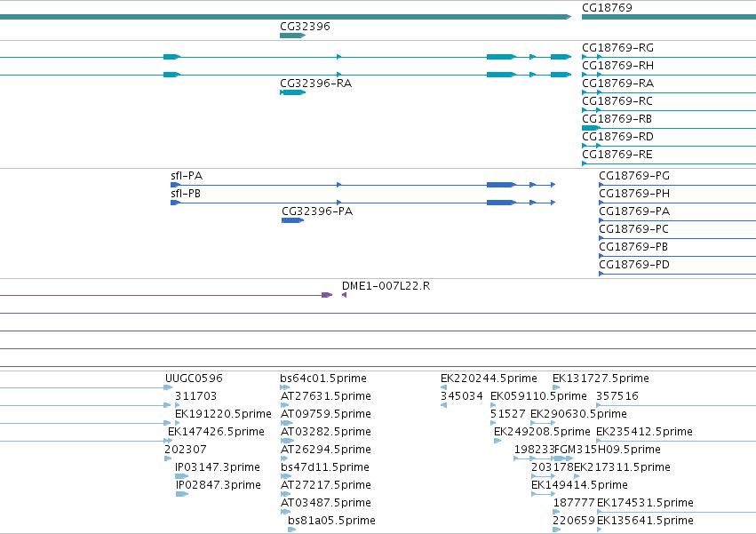Click the 202307 feature label
Screen dimensions: 756x534
(x=186, y=450)
